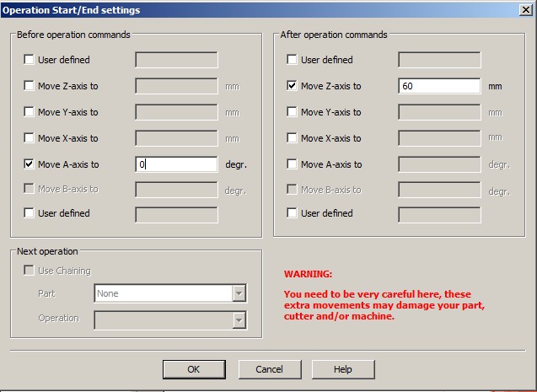This screenshot has height=392, width=537.
Task: Uncheck Move Z-axis to after operation
Action: [x=293, y=86]
